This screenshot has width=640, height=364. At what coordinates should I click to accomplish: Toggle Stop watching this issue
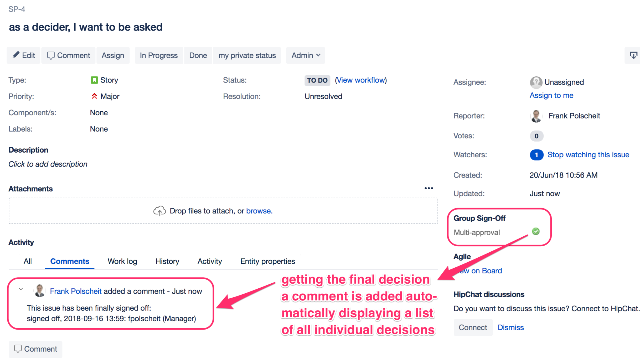tap(588, 155)
